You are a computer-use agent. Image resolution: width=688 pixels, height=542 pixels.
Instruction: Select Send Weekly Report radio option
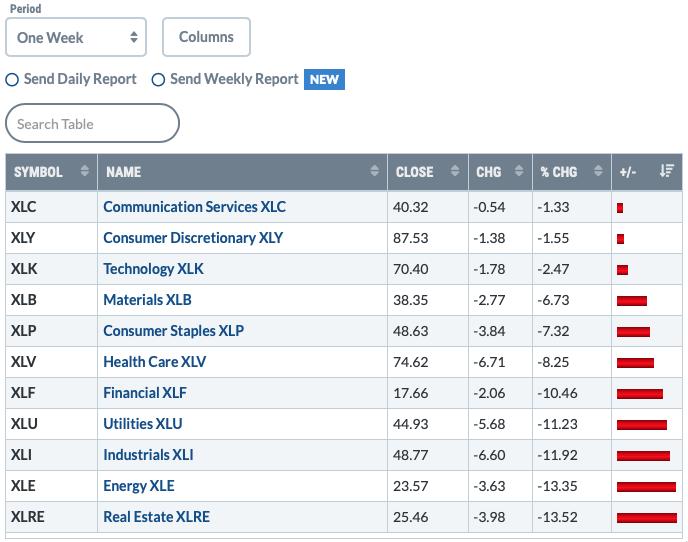pos(158,79)
